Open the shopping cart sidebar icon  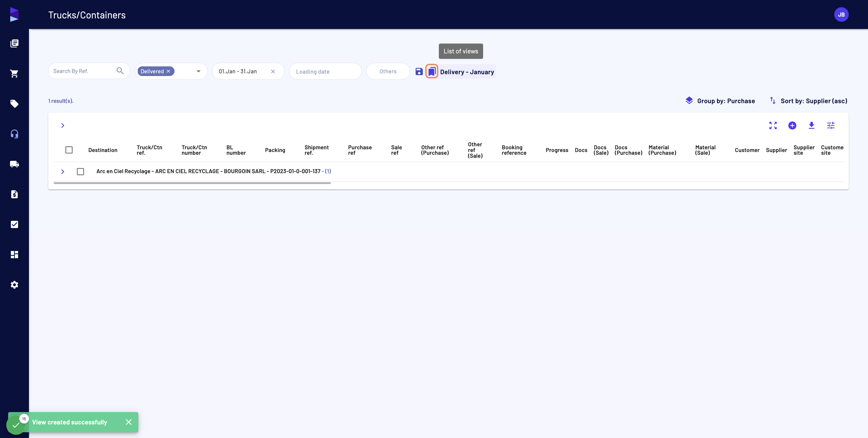[x=14, y=74]
